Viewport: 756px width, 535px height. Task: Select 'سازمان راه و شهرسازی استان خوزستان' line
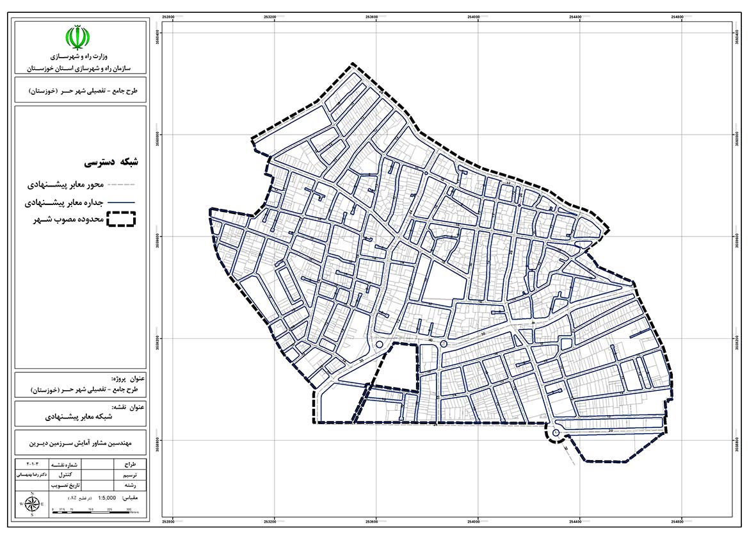[79, 69]
